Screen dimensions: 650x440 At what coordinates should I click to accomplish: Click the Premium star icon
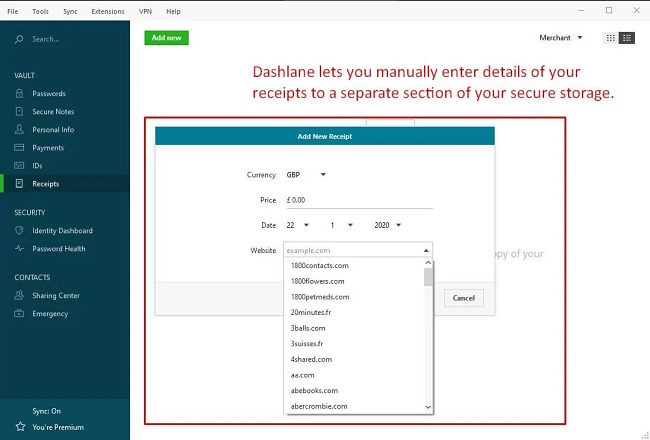pyautogui.click(x=20, y=427)
